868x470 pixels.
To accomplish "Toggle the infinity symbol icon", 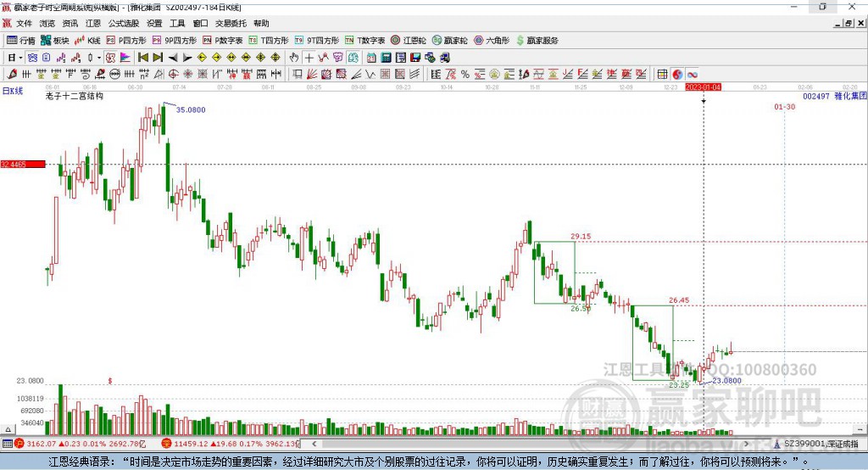I will (692, 75).
